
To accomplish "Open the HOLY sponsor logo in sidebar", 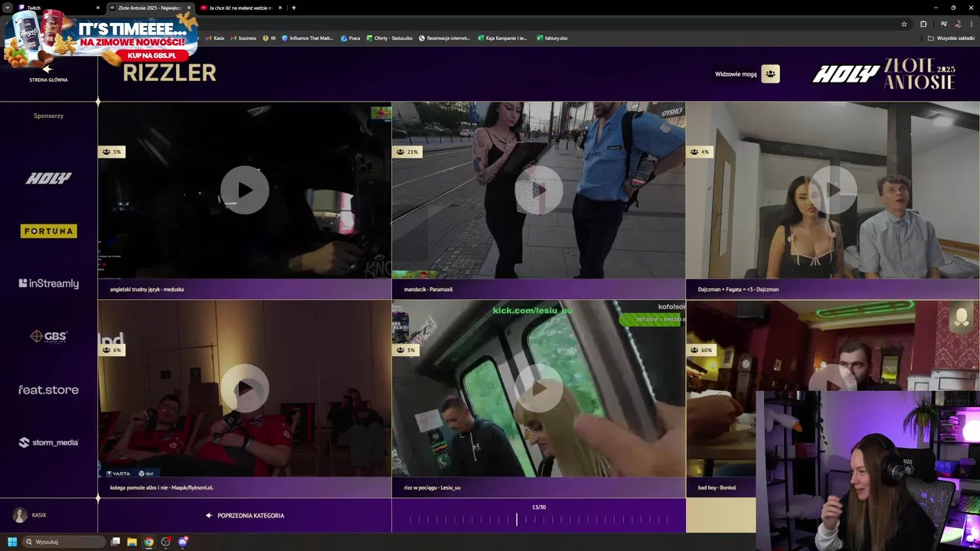I will coord(48,178).
